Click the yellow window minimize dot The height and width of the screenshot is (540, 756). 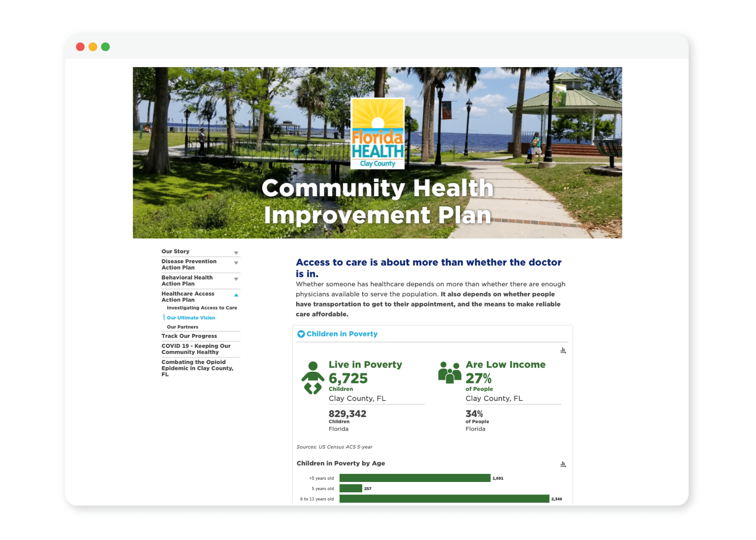[x=93, y=47]
